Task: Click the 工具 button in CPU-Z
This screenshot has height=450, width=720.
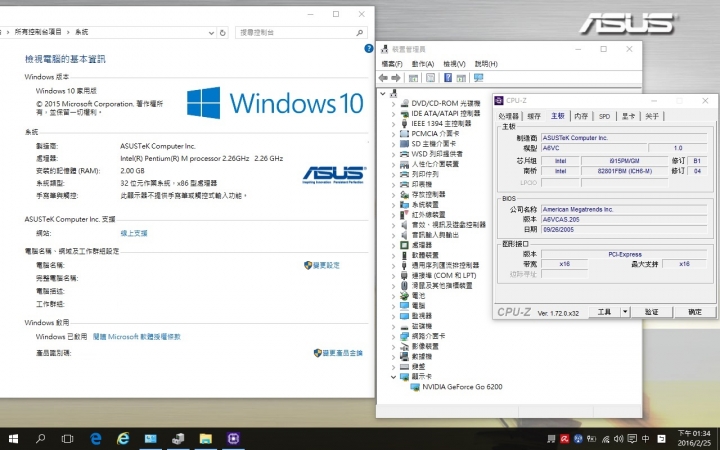Action: tap(604, 312)
